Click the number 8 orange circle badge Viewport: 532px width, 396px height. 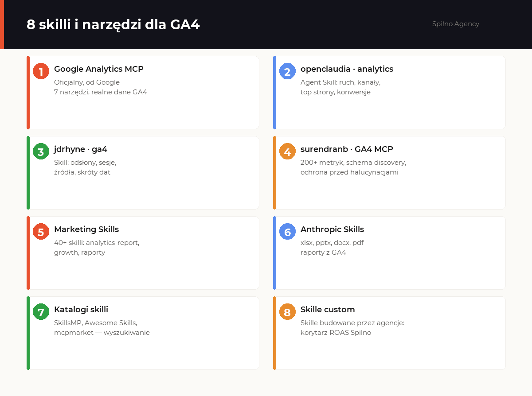pos(287,312)
